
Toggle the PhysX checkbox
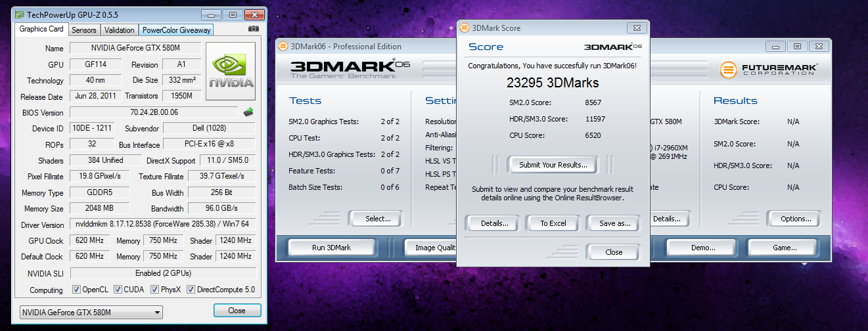click(x=155, y=290)
